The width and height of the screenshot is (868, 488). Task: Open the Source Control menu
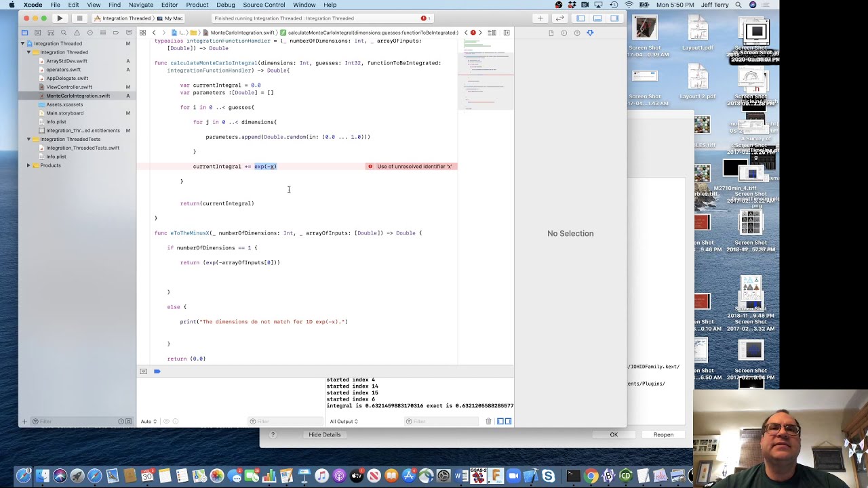[x=264, y=5]
